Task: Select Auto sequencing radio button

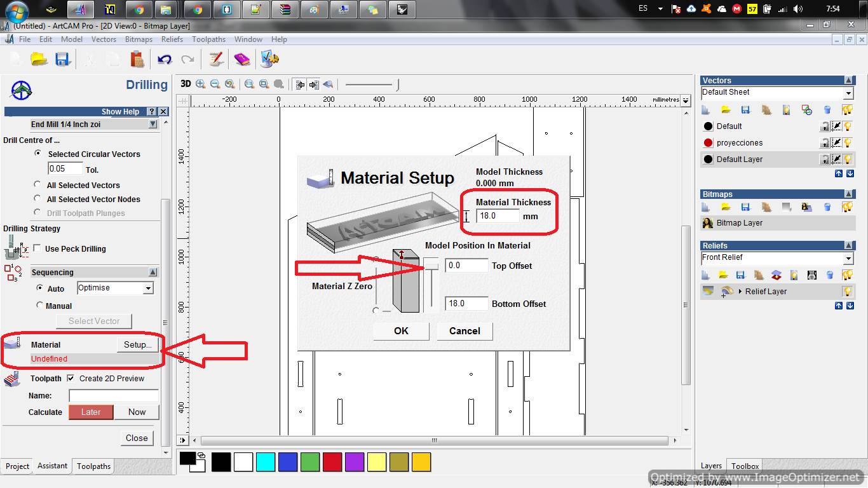Action: coord(39,288)
